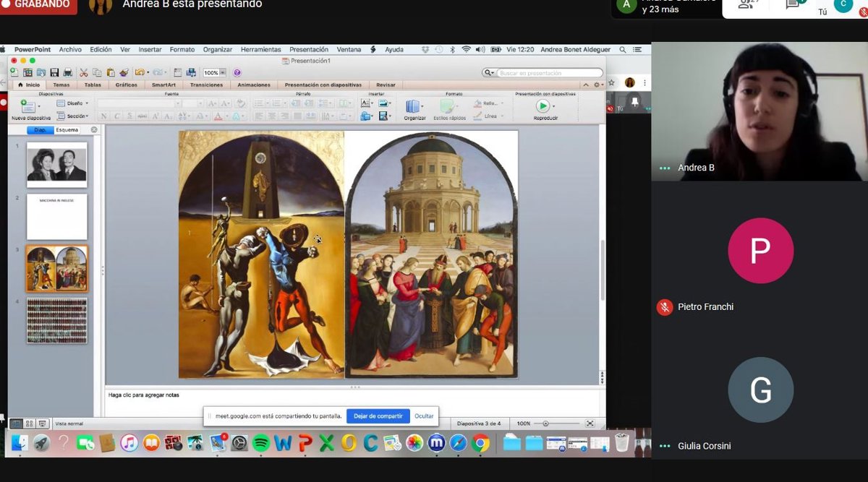Click the Dejar de compartir button
Image resolution: width=868 pixels, height=482 pixels.
378,416
